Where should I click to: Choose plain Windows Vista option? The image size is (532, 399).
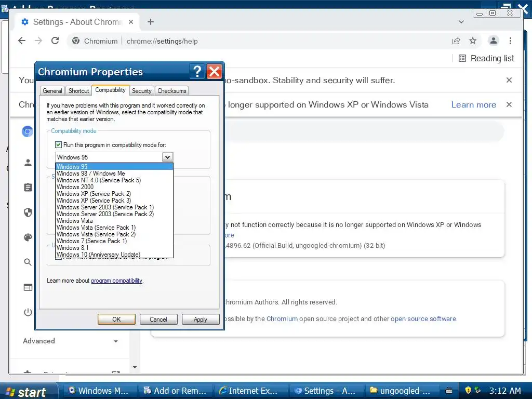click(x=114, y=221)
